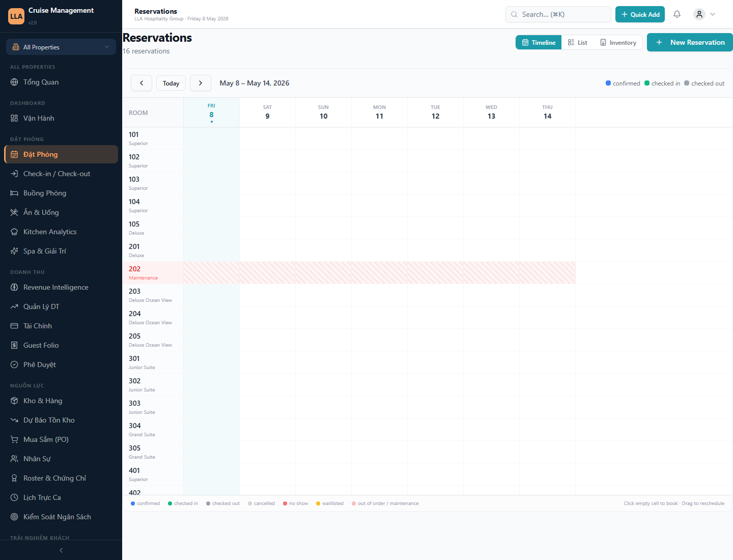Screen dimensions: 733x560
Task: Click cancelled legend in footer
Action: pos(261,503)
